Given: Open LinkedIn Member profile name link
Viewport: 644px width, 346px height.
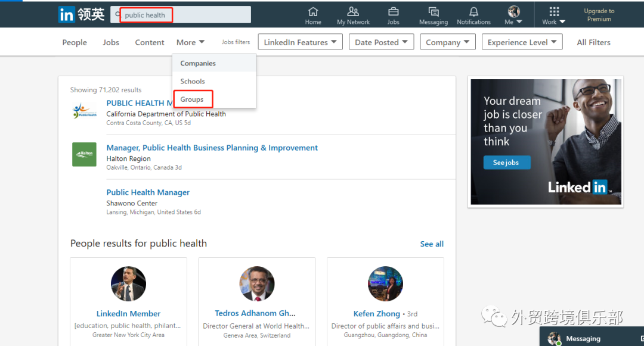Looking at the screenshot, I should coord(128,314).
